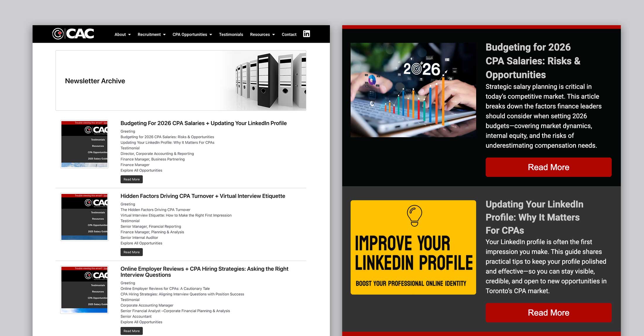Open thumbnail of Budgeting For 2026 newsletter
This screenshot has width=644, height=336.
(x=84, y=144)
